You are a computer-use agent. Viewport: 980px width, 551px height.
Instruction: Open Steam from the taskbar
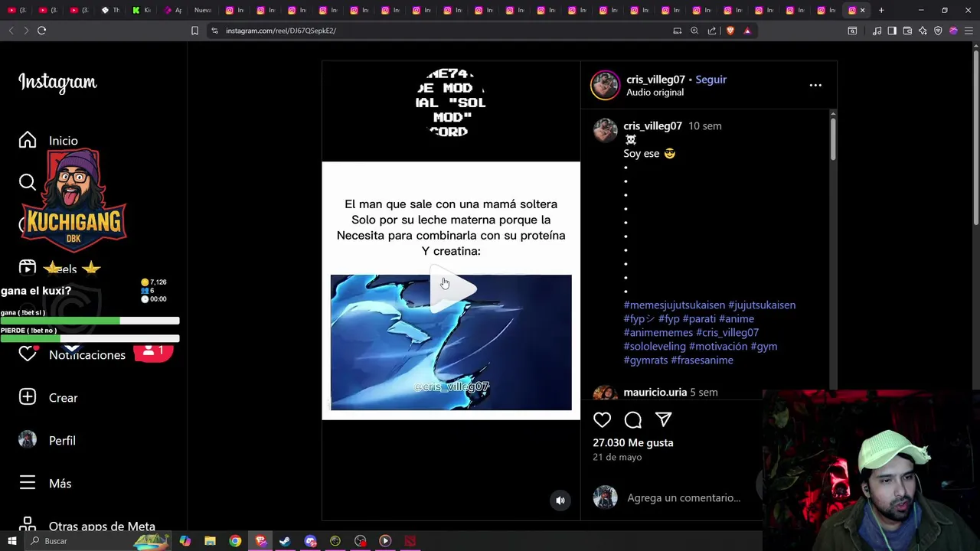tap(285, 541)
